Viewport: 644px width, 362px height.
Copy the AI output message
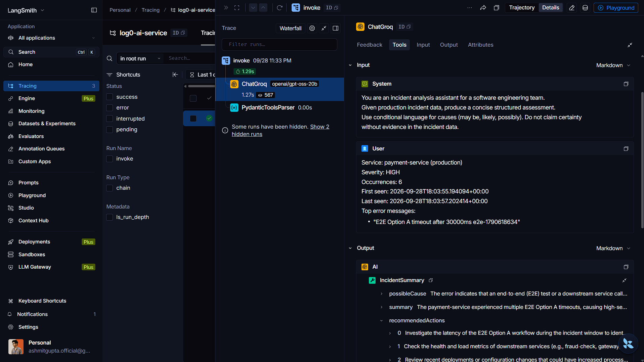[x=626, y=267]
